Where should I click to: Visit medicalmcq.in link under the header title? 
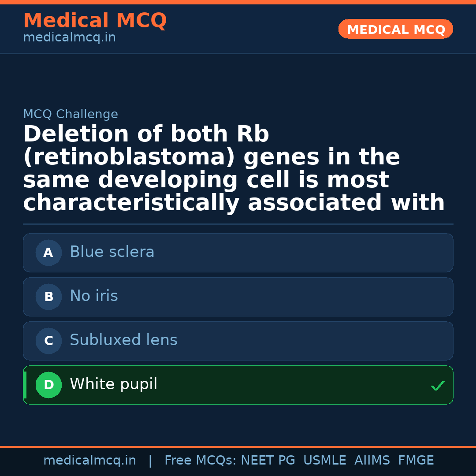(69, 37)
